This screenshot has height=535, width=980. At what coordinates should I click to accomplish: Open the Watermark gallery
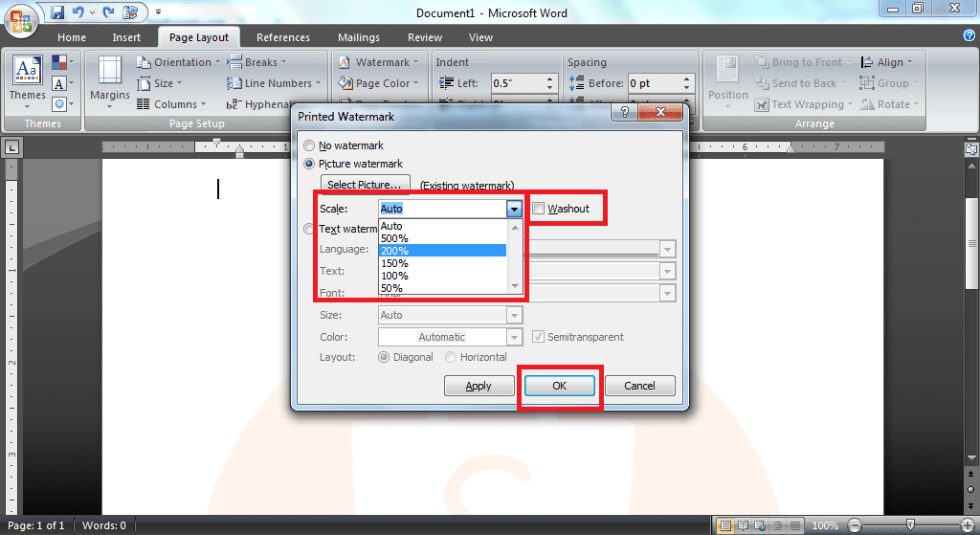[x=379, y=62]
